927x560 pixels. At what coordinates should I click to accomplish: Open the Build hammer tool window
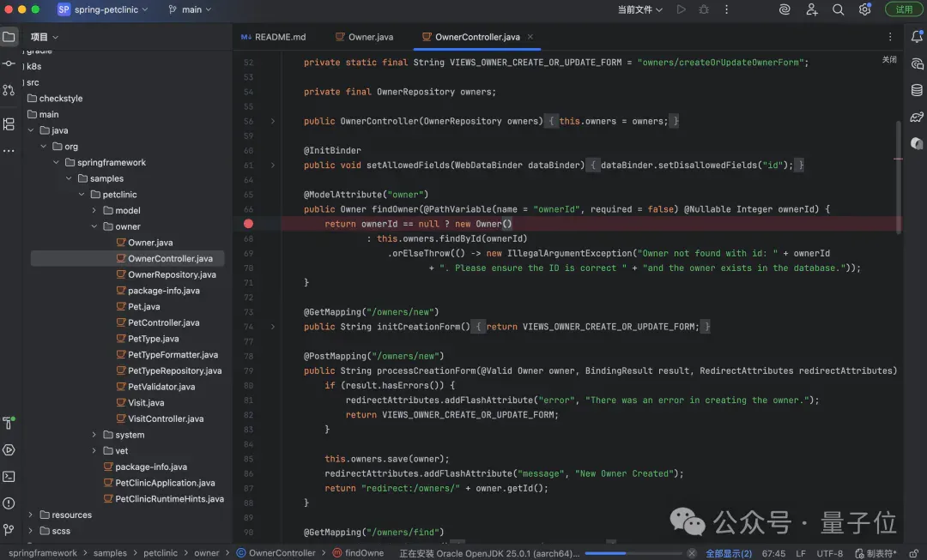click(x=9, y=423)
